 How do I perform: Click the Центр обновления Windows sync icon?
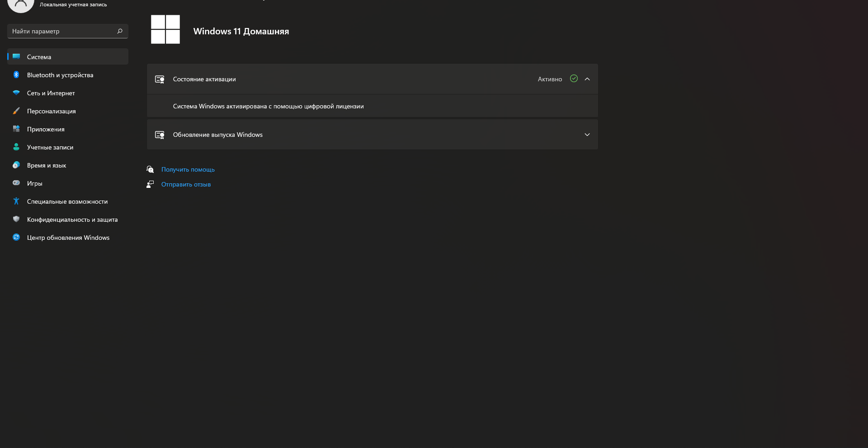point(16,237)
